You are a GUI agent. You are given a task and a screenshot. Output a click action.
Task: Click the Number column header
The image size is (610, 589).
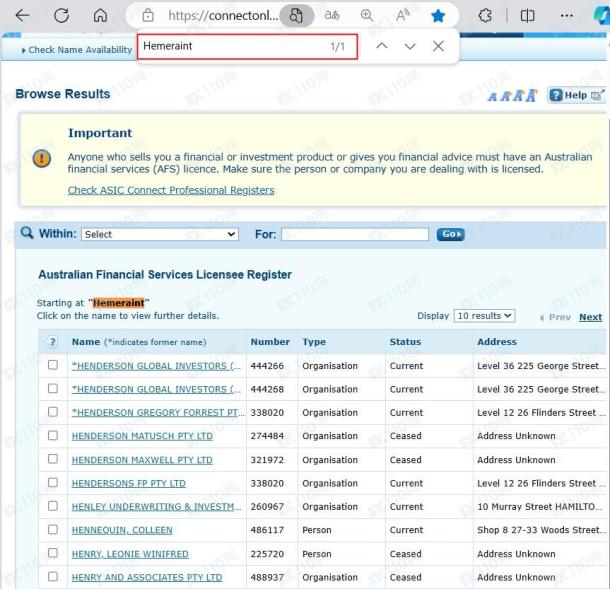pyautogui.click(x=270, y=342)
